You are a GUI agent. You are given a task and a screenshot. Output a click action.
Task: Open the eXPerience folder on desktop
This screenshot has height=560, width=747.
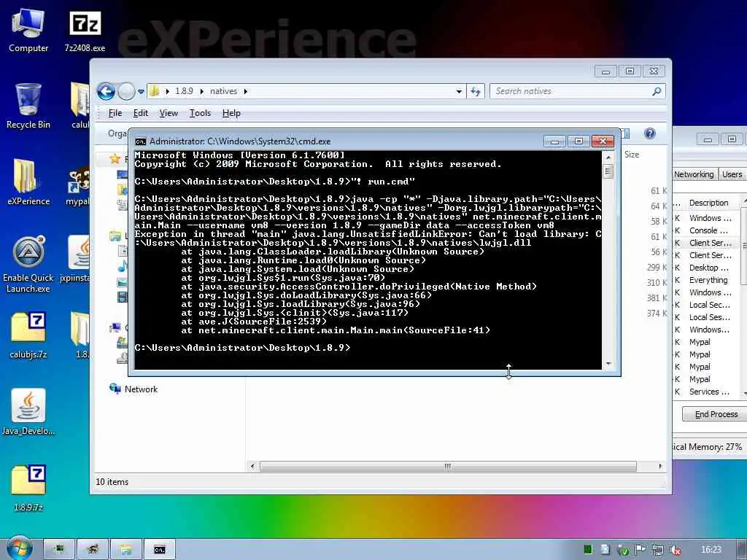tap(28, 182)
